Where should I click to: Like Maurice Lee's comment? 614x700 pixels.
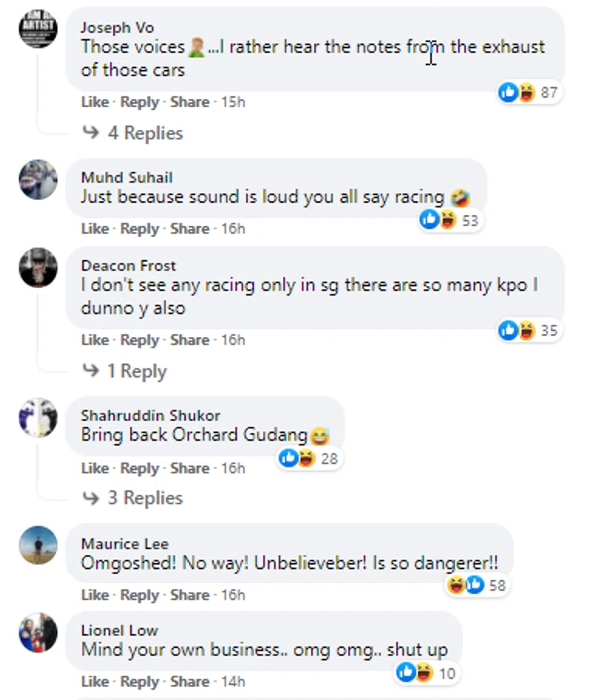(95, 595)
